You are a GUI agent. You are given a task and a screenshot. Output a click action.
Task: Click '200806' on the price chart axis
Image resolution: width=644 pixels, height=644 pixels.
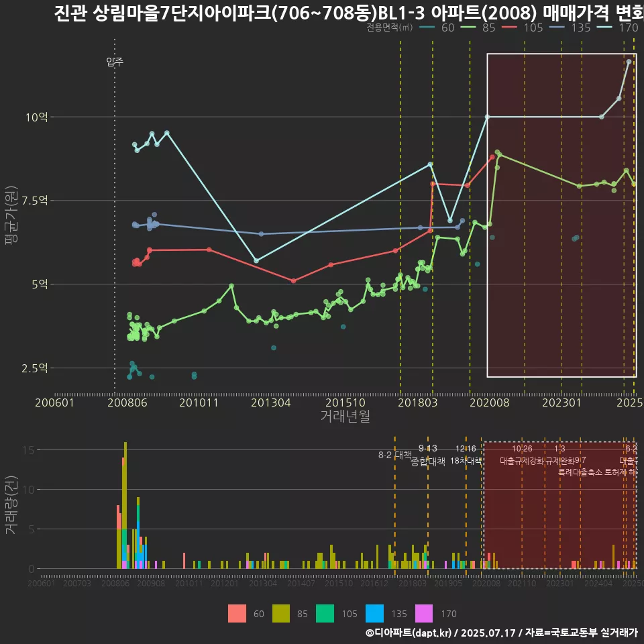(127, 402)
